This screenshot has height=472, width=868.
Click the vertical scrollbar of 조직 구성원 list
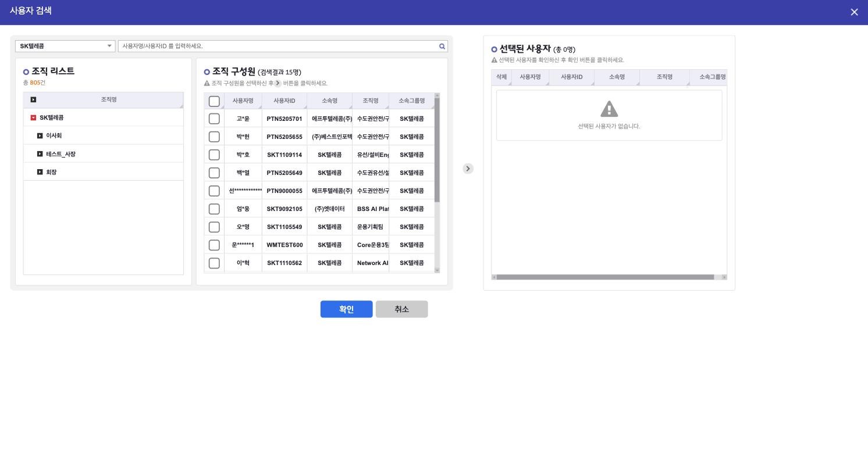tap(437, 150)
